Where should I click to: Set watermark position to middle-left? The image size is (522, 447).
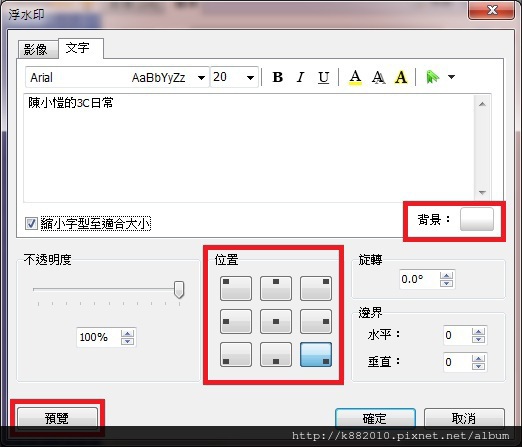click(x=236, y=321)
